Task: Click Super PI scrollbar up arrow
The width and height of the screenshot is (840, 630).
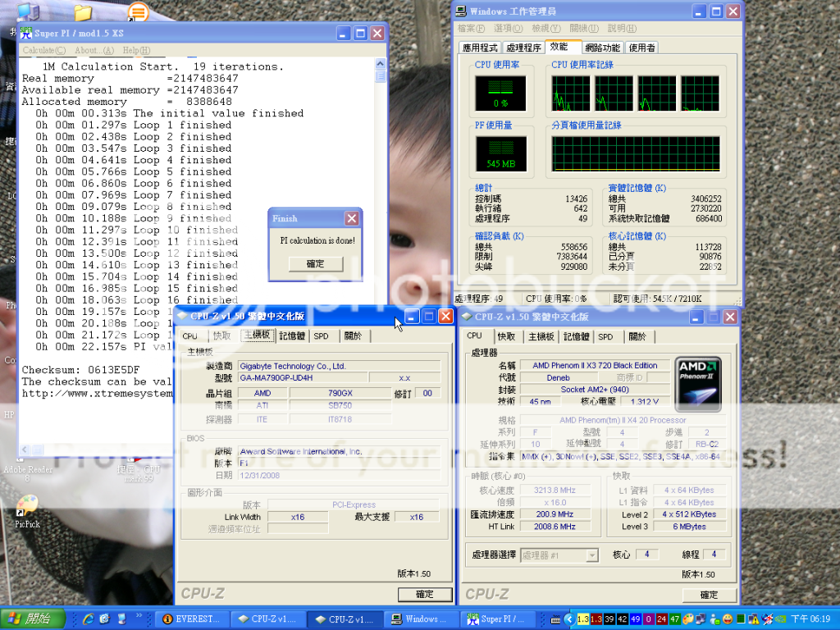Action: [381, 64]
